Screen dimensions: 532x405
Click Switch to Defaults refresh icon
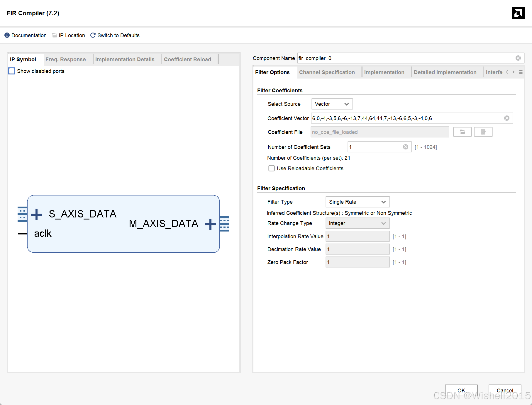pos(93,35)
